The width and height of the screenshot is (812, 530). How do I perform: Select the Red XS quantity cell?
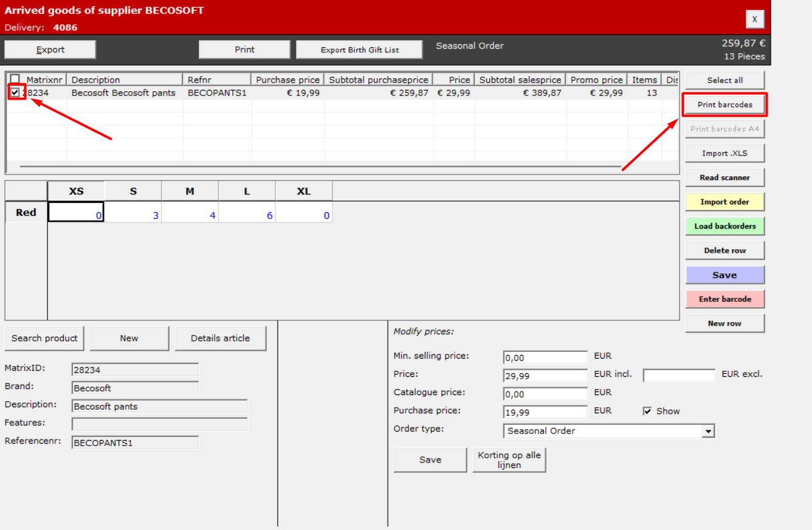pyautogui.click(x=76, y=212)
